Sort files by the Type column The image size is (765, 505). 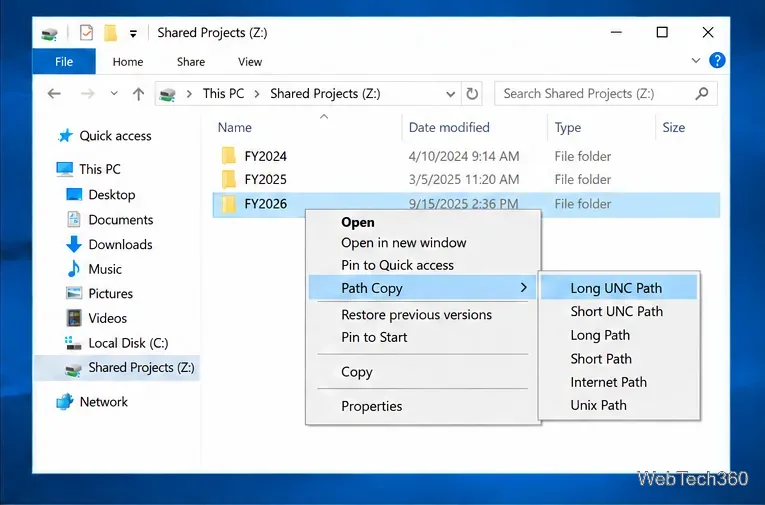click(568, 128)
